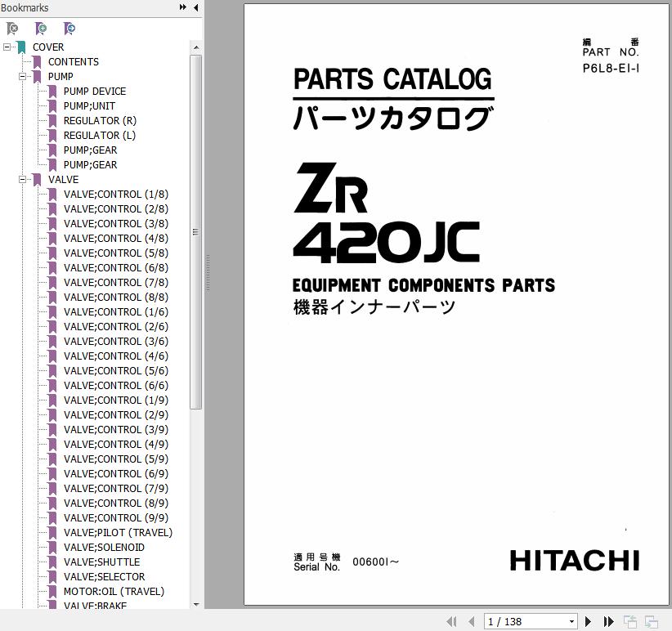Image resolution: width=672 pixels, height=631 pixels.
Task: Open VALVE;CONTROL (1/6) bookmark
Action: coord(116,312)
